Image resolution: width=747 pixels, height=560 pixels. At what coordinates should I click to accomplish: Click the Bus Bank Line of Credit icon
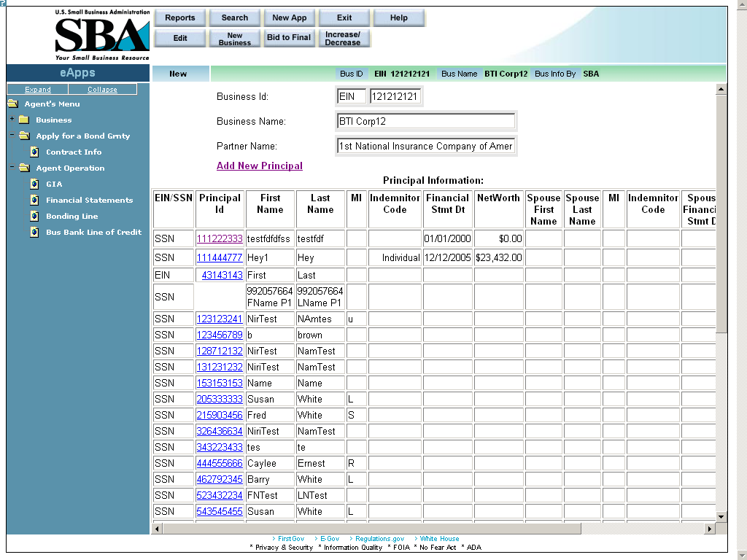(34, 233)
